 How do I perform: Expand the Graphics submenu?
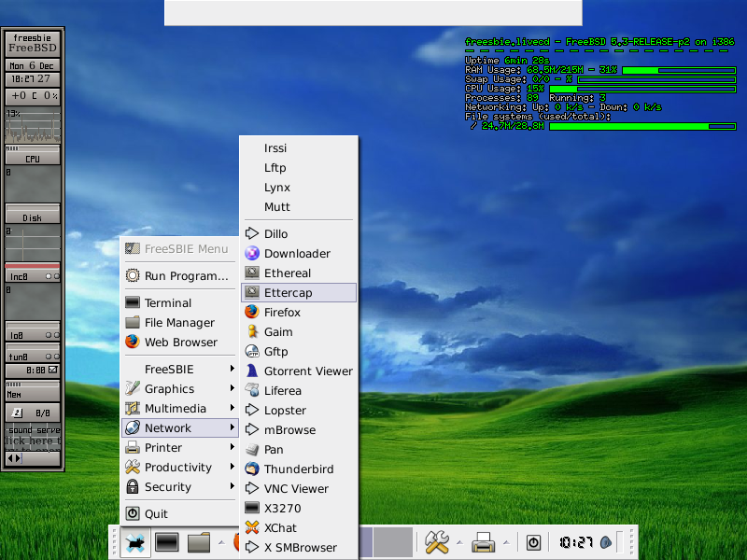[179, 388]
